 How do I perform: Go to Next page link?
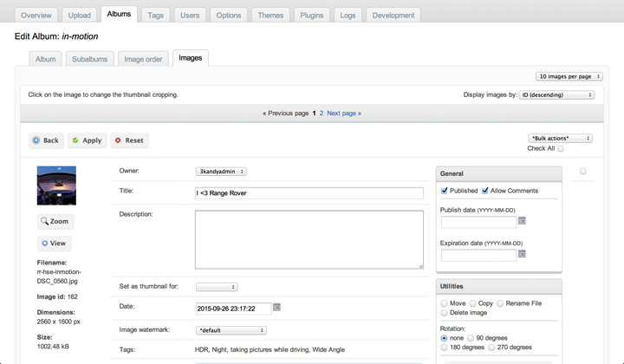tap(344, 114)
